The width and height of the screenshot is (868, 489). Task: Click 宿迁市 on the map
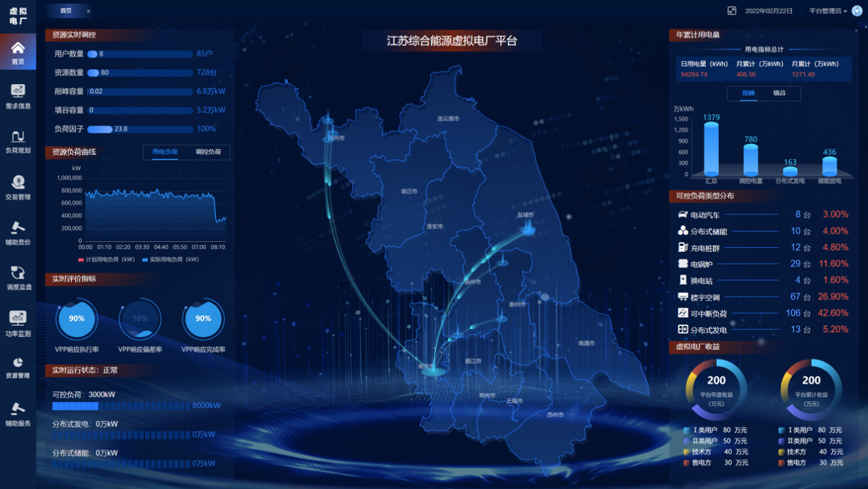tap(409, 191)
